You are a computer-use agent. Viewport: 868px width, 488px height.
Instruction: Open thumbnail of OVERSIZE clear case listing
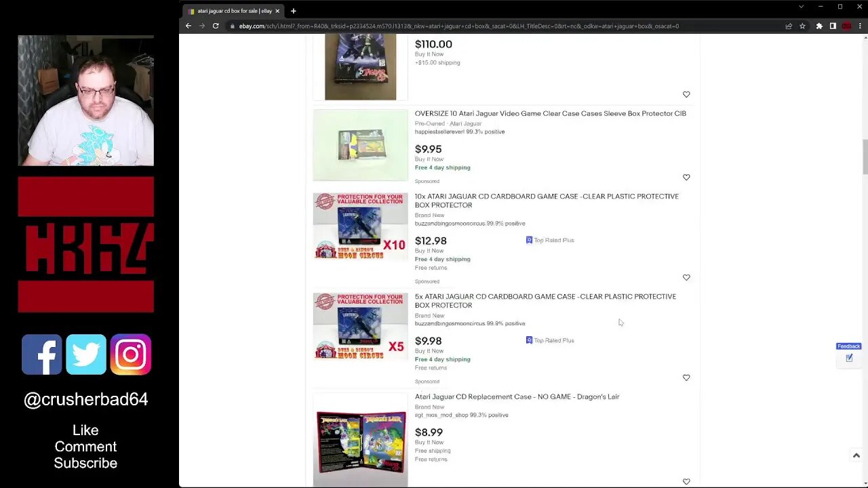(360, 145)
